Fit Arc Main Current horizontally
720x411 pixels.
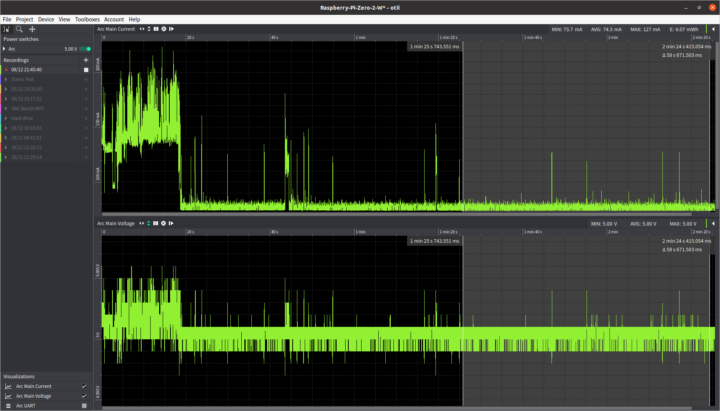coord(142,29)
